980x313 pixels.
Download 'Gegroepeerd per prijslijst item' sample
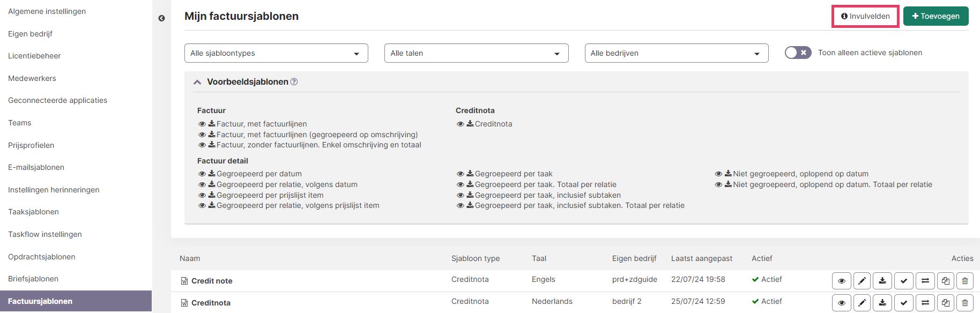(212, 195)
